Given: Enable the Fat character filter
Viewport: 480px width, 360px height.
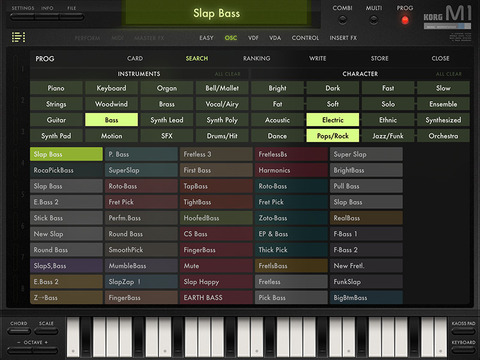Looking at the screenshot, I should pos(277,104).
